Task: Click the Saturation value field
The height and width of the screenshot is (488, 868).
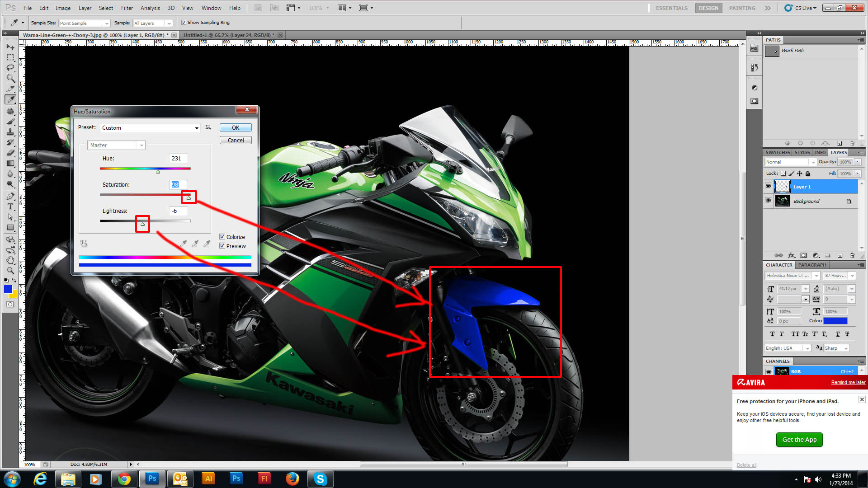Action: 178,184
